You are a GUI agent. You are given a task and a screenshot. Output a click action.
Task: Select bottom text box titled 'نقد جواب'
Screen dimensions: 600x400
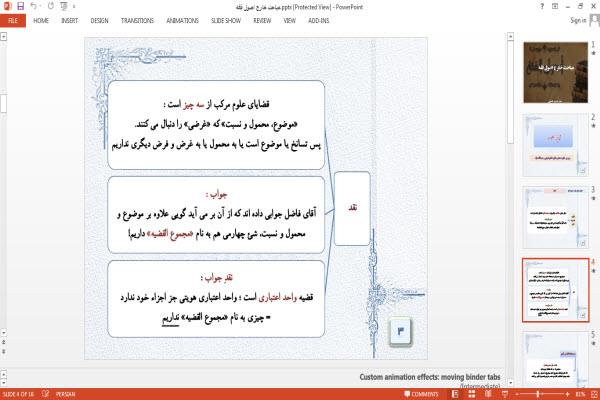coord(216,299)
